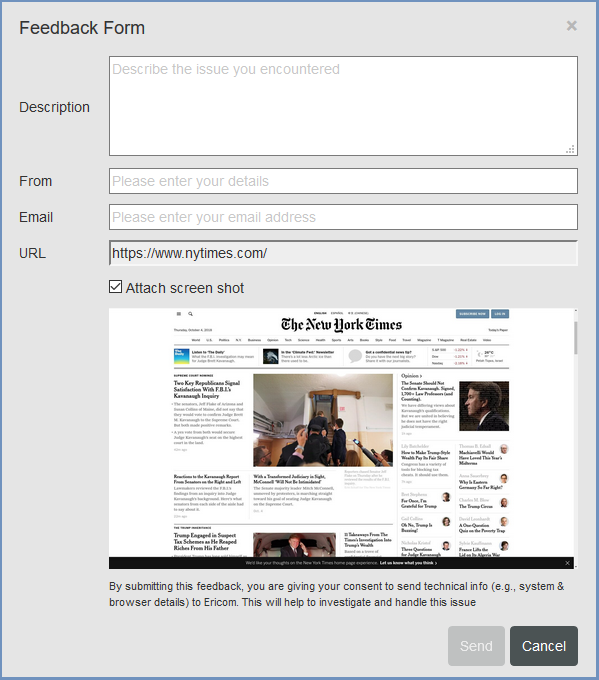
Task: Cancel the feedback form
Action: (x=544, y=646)
